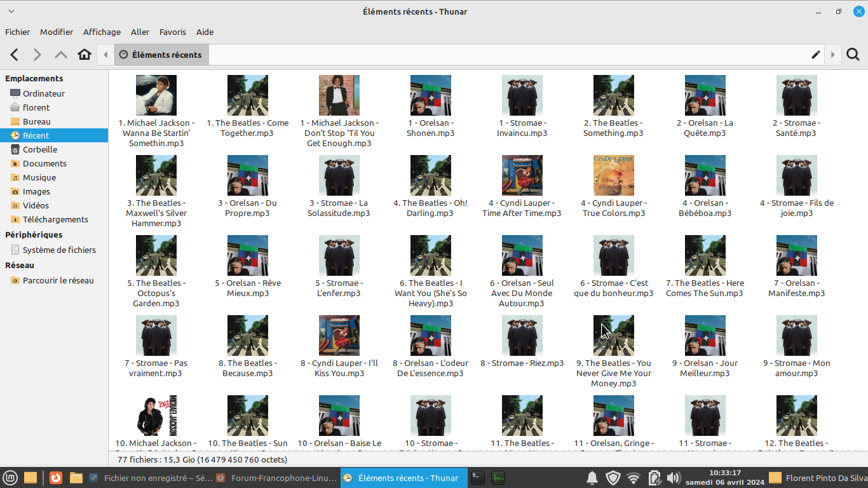The width and height of the screenshot is (868, 488).
Task: Open Images in the sidebar
Action: tap(54, 191)
